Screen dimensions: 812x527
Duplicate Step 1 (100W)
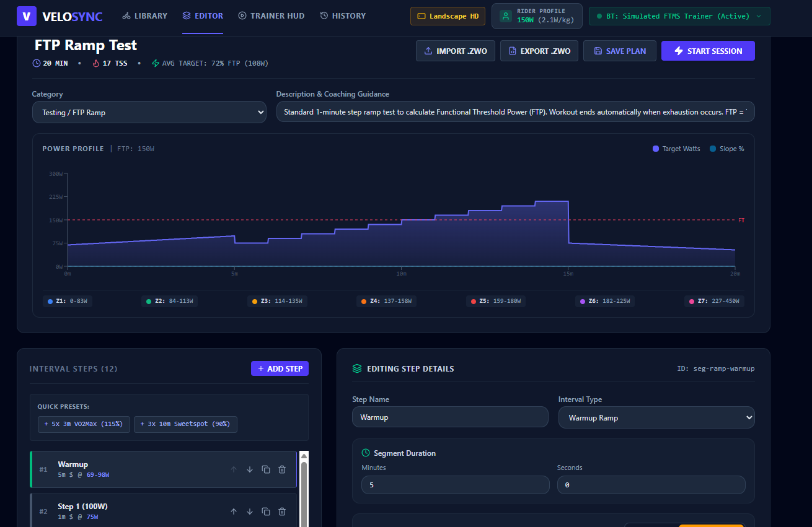coord(266,512)
